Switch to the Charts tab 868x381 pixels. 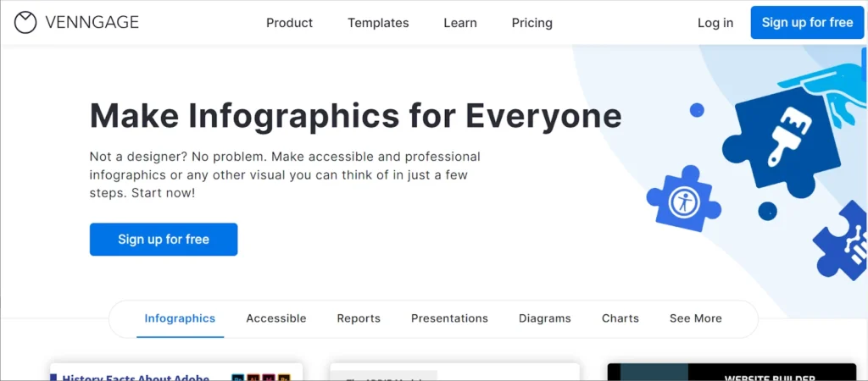click(x=620, y=318)
